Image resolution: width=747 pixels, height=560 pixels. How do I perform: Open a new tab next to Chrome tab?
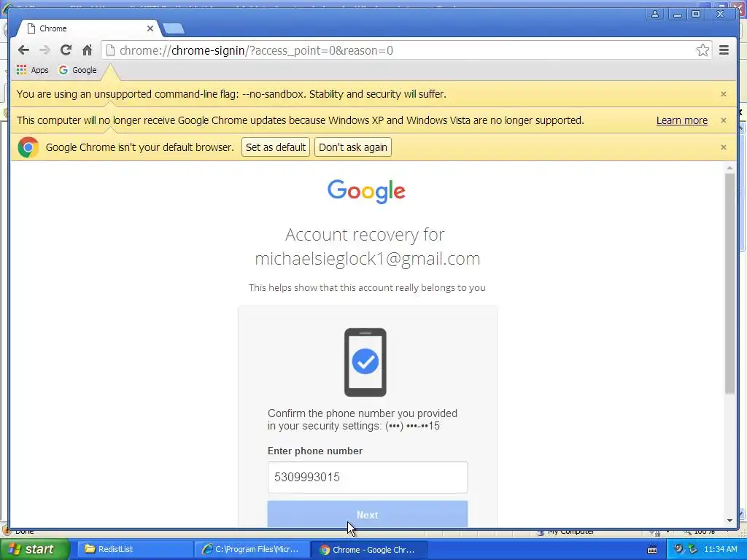pos(174,28)
